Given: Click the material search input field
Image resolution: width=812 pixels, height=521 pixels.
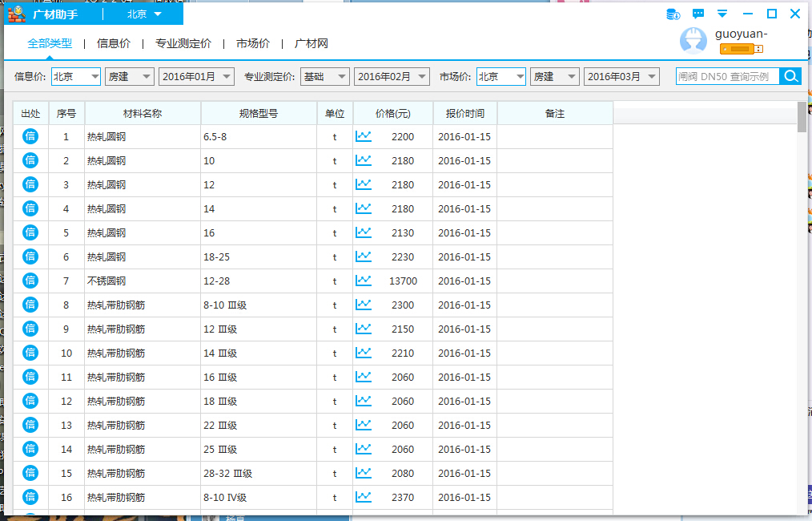Looking at the screenshot, I should (x=727, y=76).
